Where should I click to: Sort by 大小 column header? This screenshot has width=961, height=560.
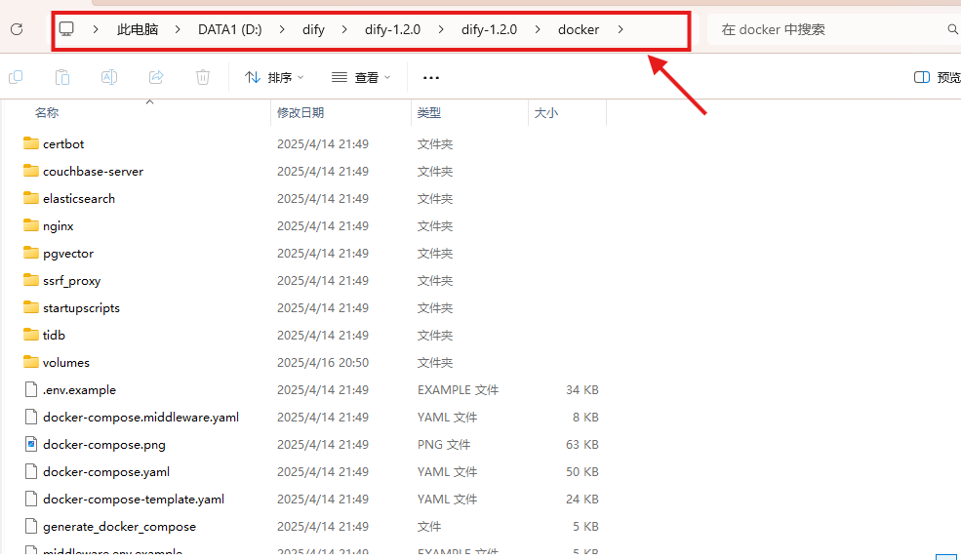[x=546, y=113]
